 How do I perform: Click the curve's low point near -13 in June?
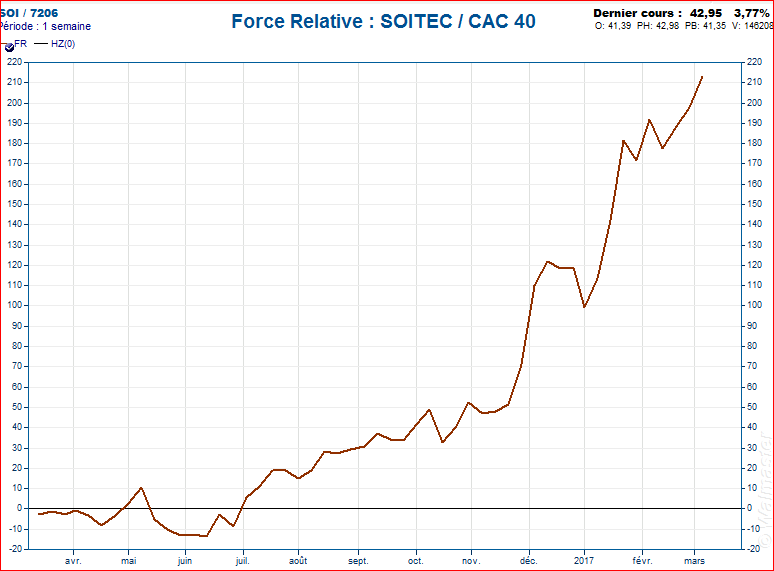coord(206,535)
